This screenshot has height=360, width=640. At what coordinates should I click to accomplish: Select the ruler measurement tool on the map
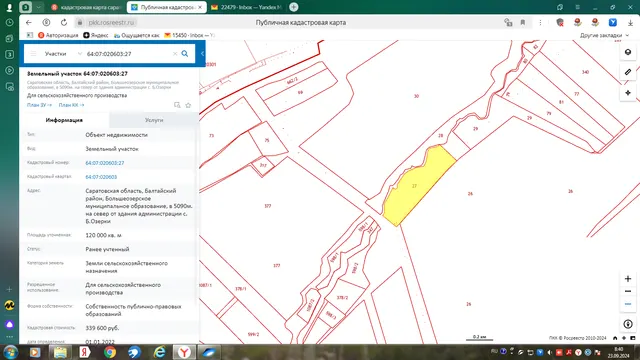[x=628, y=72]
